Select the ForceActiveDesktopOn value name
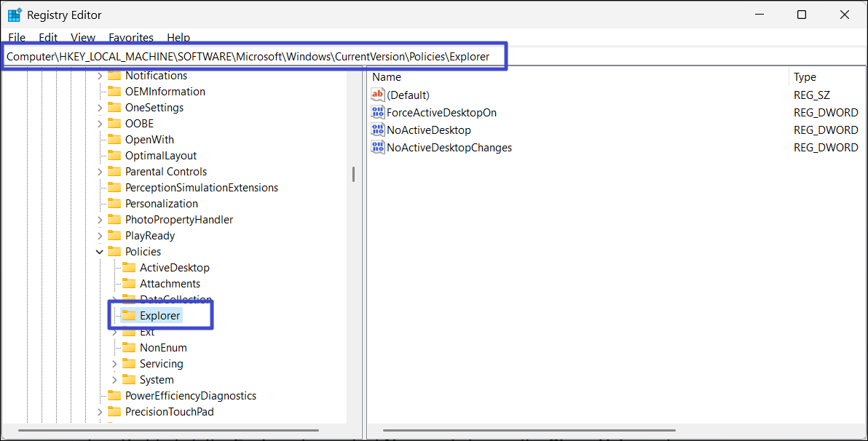Image resolution: width=868 pixels, height=441 pixels. [442, 113]
